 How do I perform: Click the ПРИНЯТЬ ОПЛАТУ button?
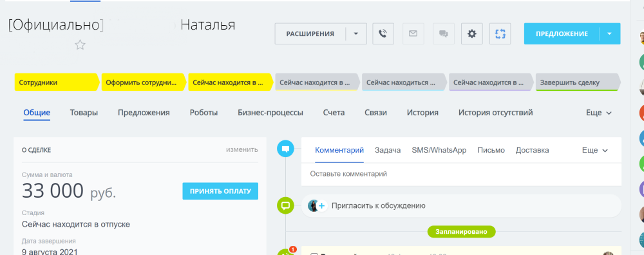pos(220,191)
